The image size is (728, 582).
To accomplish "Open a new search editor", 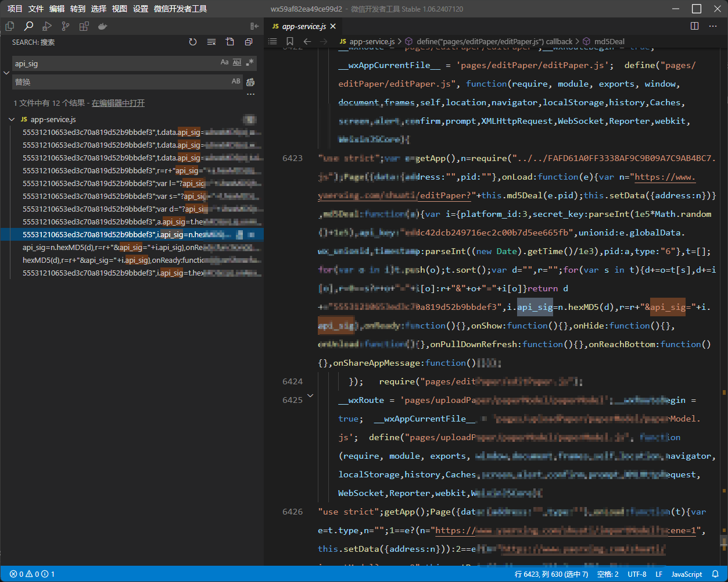I will point(230,42).
